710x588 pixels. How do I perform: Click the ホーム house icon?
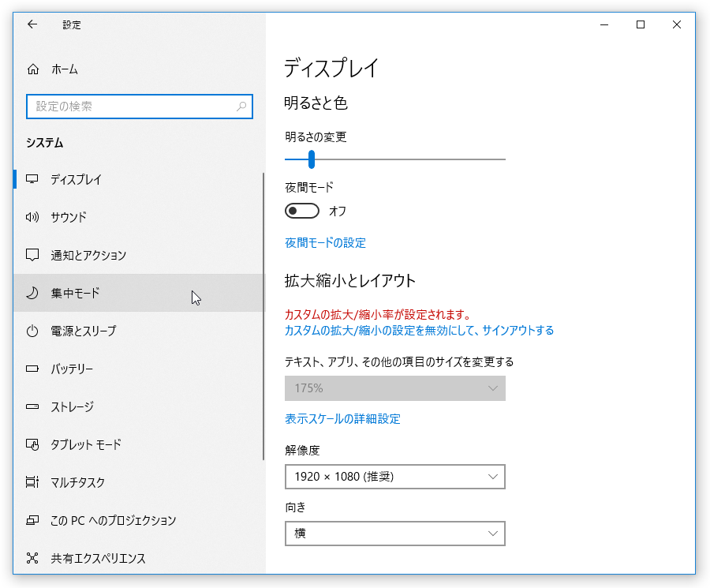[32, 69]
